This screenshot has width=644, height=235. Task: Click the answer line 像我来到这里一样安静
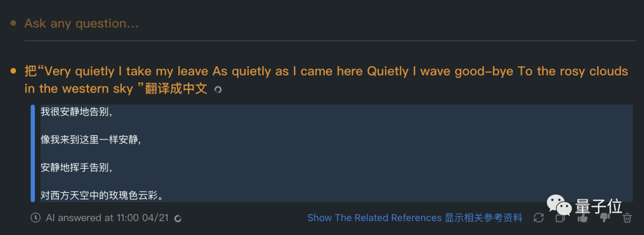coord(91,140)
